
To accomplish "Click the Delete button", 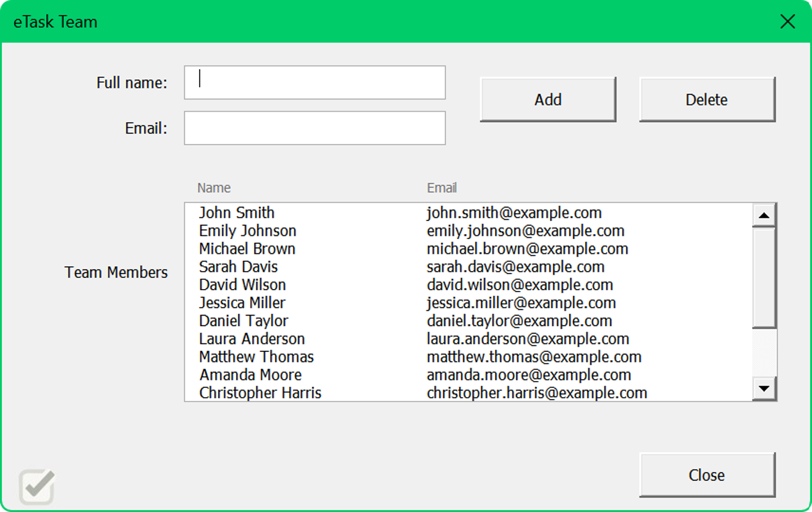I will tap(706, 99).
